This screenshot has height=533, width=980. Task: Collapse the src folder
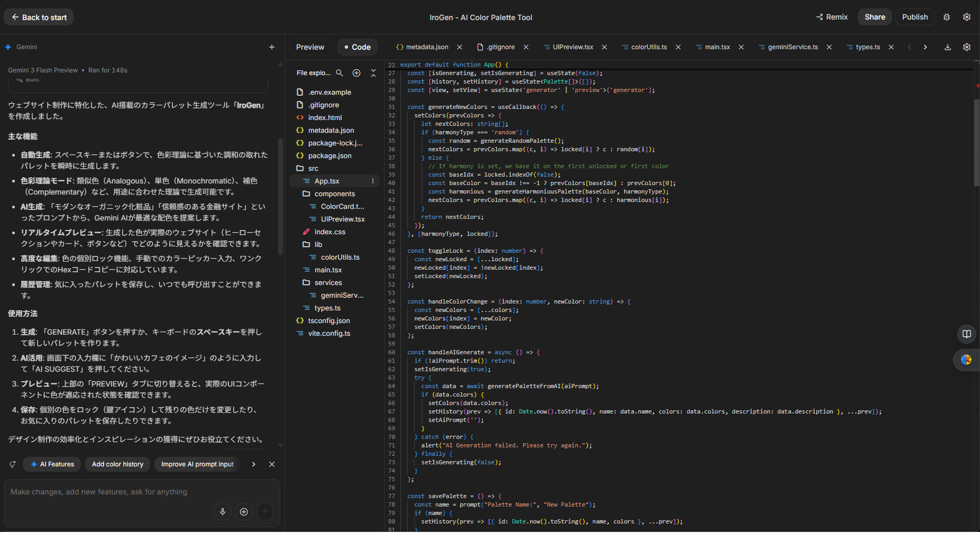[x=335, y=168]
